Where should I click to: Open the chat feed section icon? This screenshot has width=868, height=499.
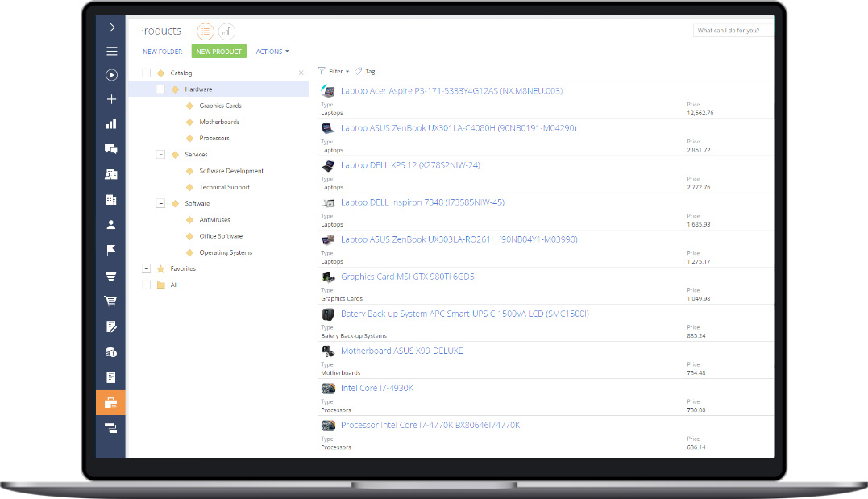(x=111, y=149)
